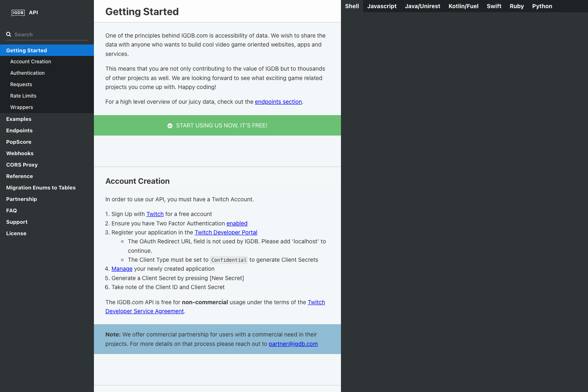This screenshot has width=588, height=392.
Task: Switch to the Ruby code tab
Action: click(517, 6)
